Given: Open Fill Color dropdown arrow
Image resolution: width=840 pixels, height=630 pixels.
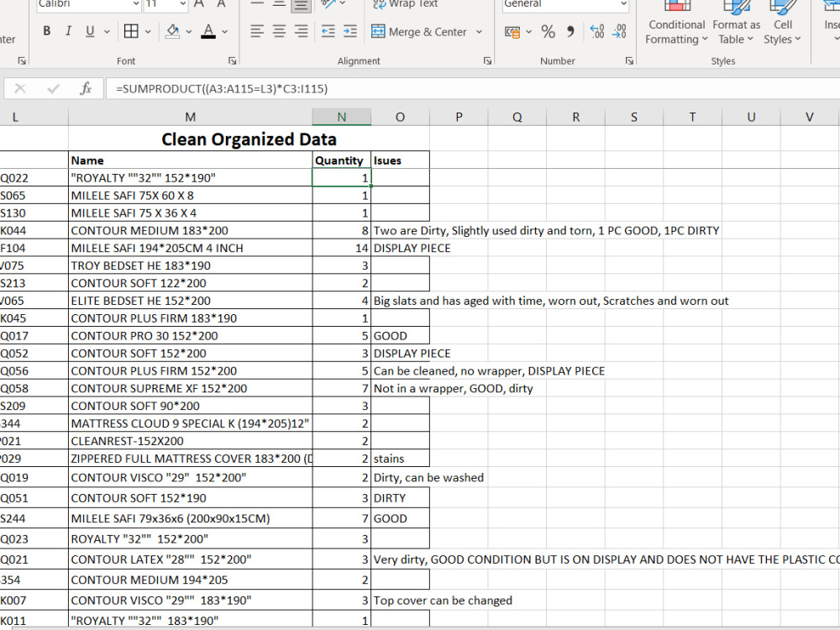Looking at the screenshot, I should 188,32.
